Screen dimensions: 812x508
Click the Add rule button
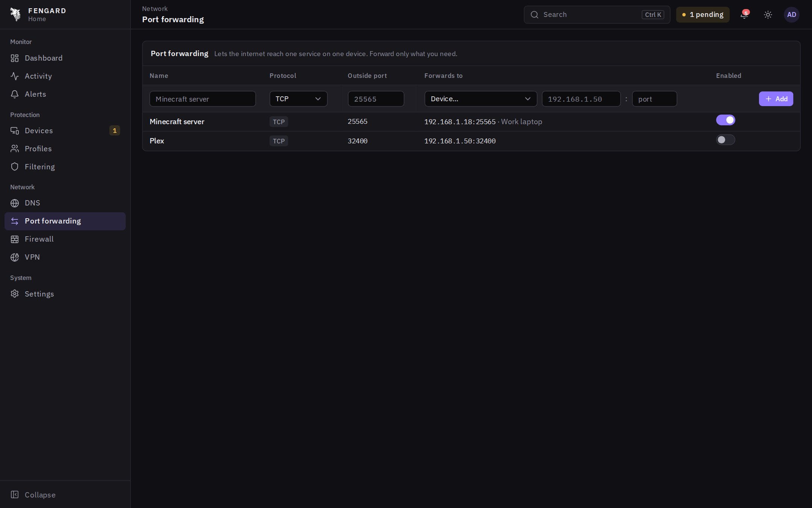click(x=776, y=99)
